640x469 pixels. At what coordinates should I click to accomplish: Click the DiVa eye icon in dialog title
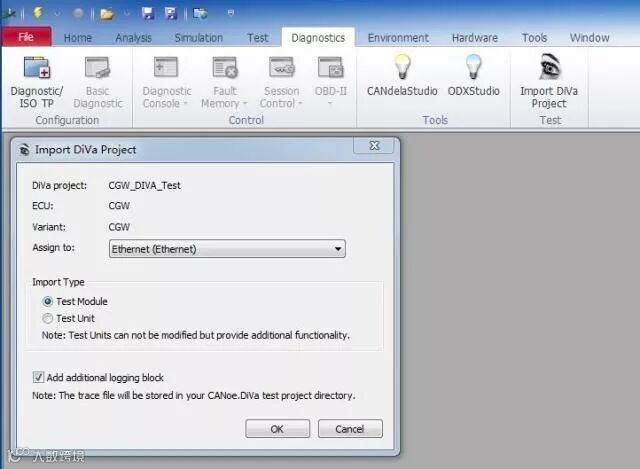[24, 150]
